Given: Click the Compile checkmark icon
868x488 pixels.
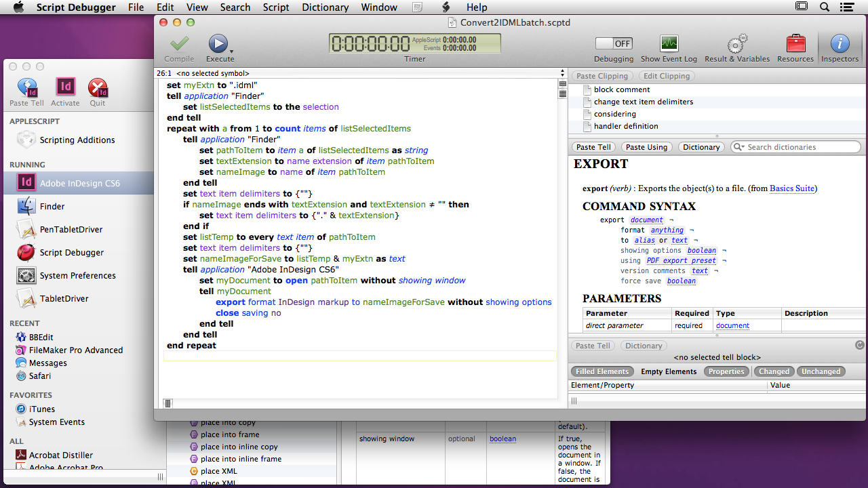Looking at the screenshot, I should click(x=179, y=45).
